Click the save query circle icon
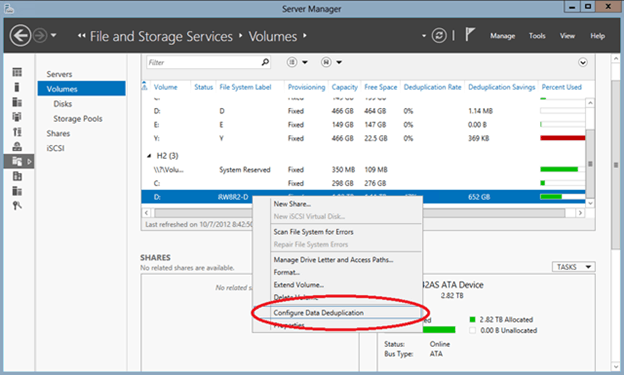Screen dimensions: 624x375 (326, 62)
